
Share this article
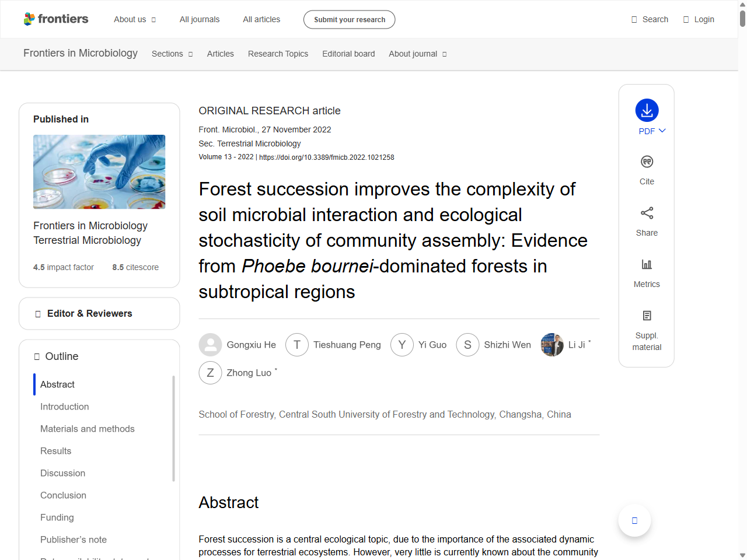[646, 220]
